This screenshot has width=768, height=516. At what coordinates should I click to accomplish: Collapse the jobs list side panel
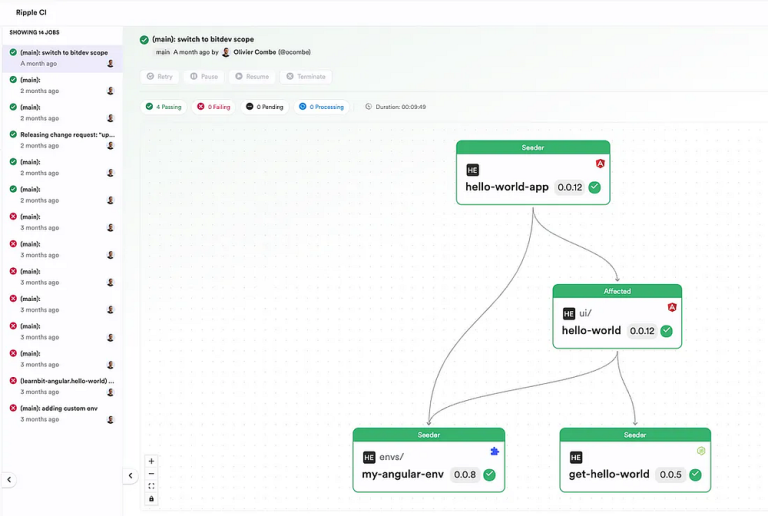pyautogui.click(x=130, y=476)
